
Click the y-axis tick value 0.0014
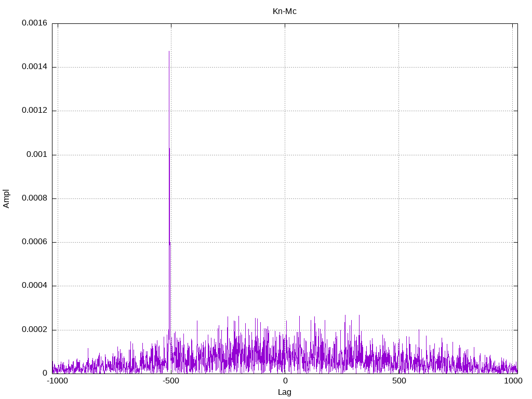tap(35, 66)
